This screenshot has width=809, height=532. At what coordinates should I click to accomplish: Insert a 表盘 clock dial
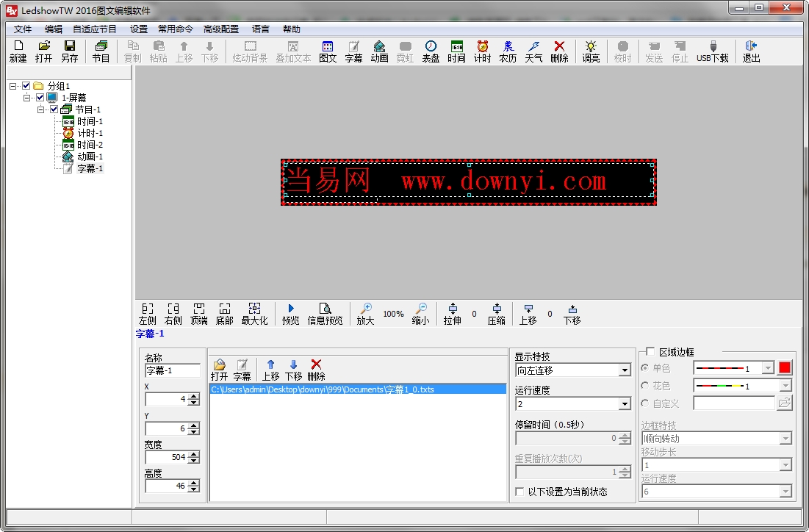(x=431, y=51)
